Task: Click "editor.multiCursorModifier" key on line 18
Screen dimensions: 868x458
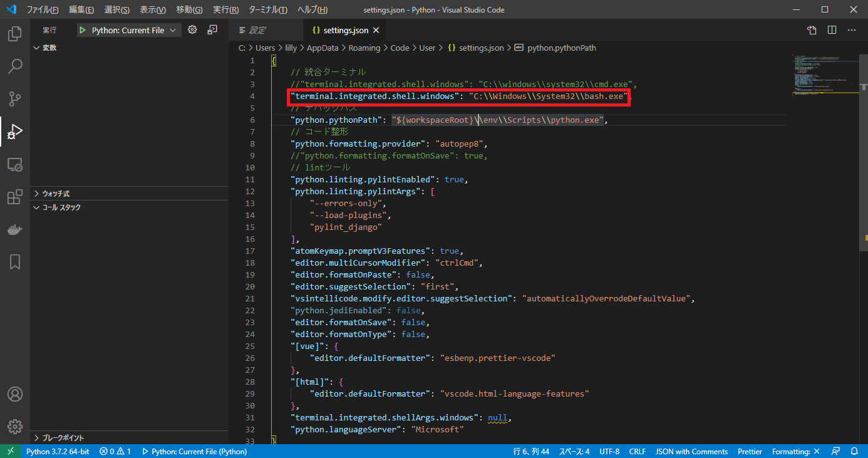Action: 358,263
